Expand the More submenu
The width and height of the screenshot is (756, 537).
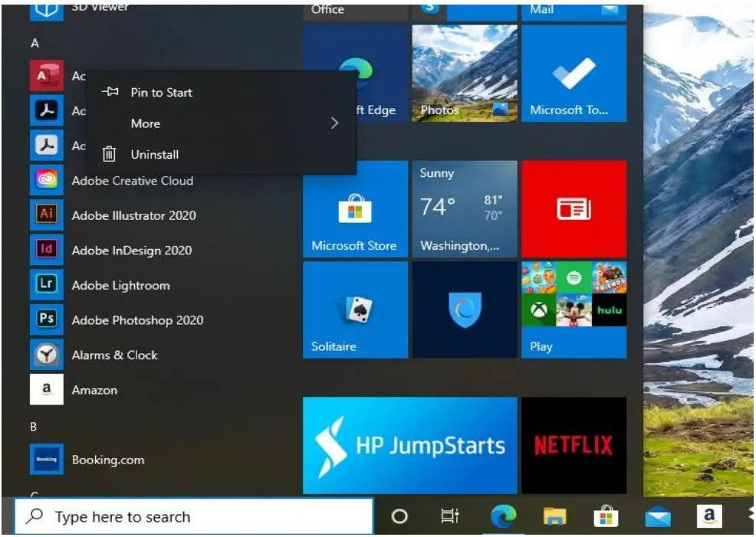(145, 123)
